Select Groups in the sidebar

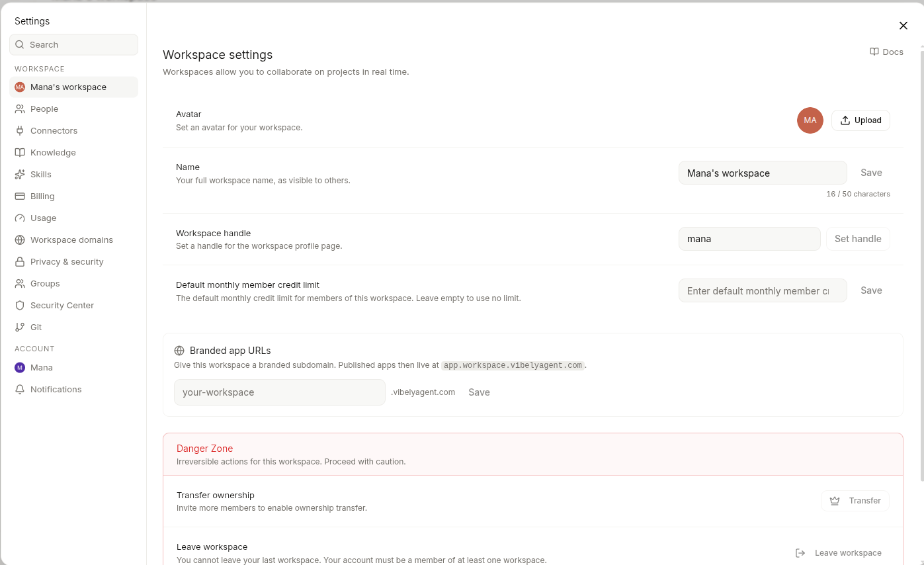[74, 284]
